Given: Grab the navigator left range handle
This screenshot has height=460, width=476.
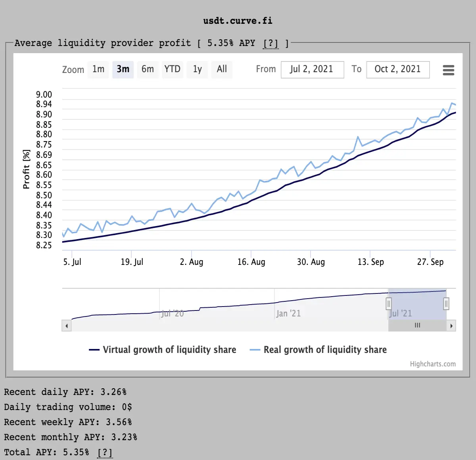Looking at the screenshot, I should 389,304.
